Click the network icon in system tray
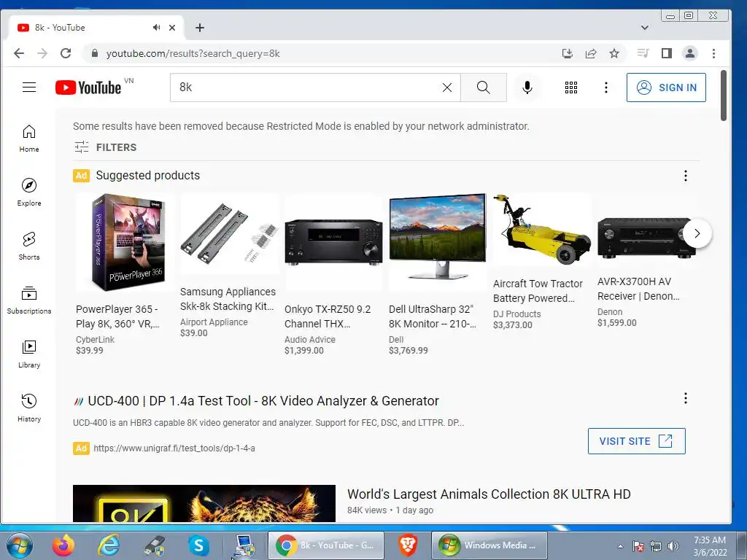747x560 pixels. [x=656, y=546]
